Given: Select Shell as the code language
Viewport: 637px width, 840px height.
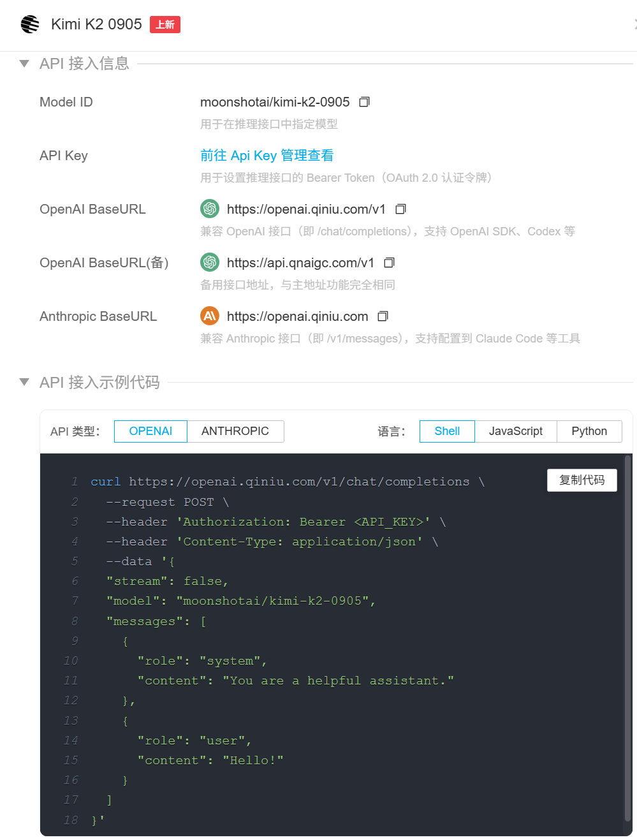Looking at the screenshot, I should [447, 431].
